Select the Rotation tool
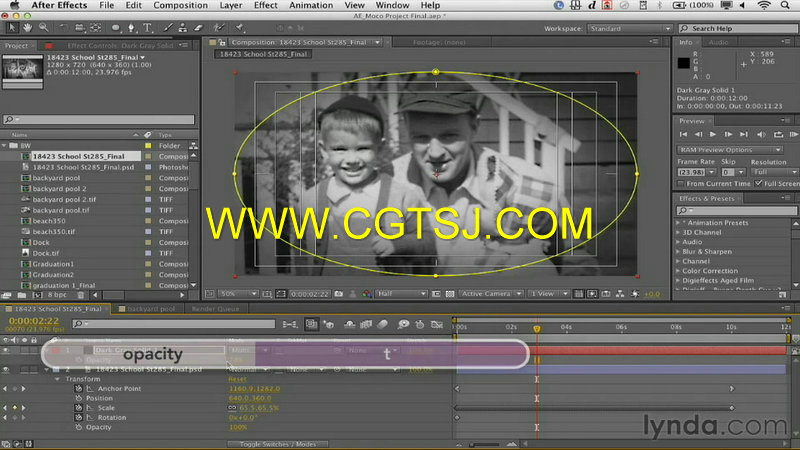 point(63,28)
